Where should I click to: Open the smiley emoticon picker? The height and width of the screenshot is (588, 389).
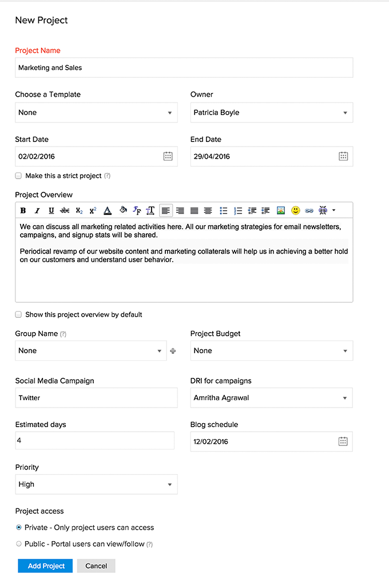click(295, 211)
